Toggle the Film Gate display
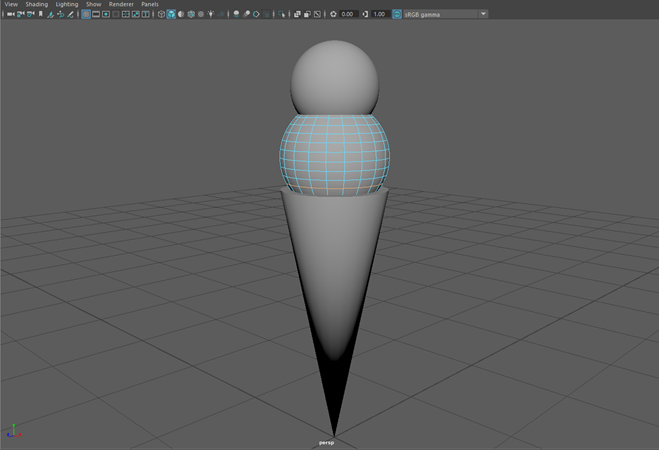This screenshot has width=659, height=450. click(x=96, y=14)
